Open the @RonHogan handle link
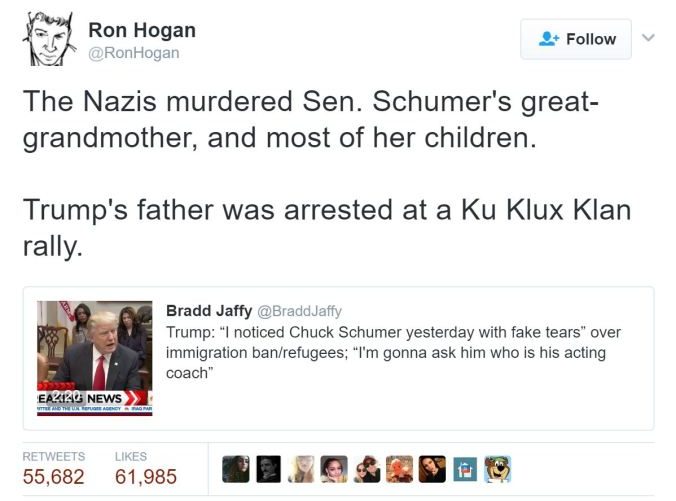Screen dimensions: 676x501 pyautogui.click(x=134, y=53)
